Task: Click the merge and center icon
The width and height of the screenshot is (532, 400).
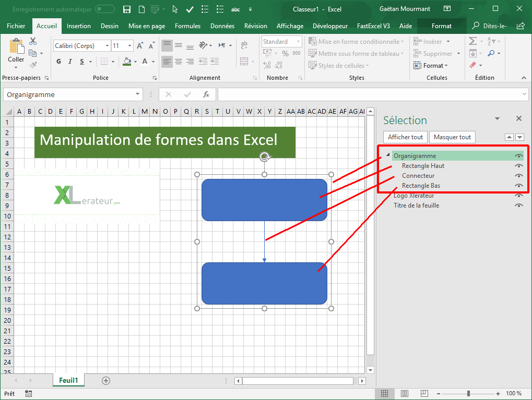Action: tap(244, 62)
